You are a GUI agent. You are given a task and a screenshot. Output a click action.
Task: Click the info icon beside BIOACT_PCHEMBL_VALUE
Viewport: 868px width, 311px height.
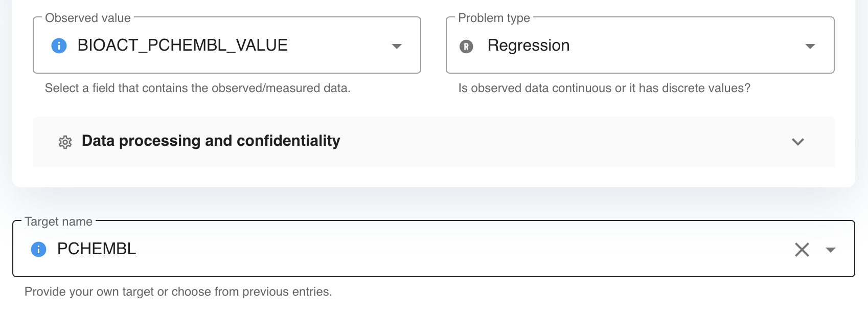coord(59,46)
